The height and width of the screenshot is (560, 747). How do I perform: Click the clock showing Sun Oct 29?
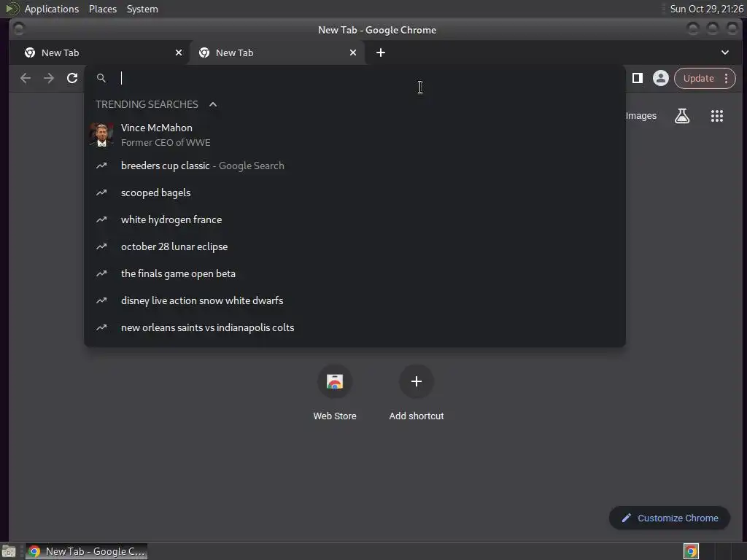(x=706, y=9)
